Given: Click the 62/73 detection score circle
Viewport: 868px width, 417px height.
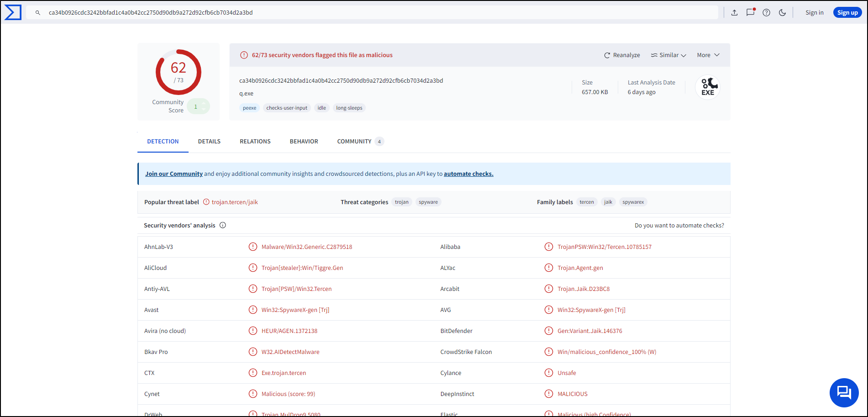Looking at the screenshot, I should [x=179, y=72].
